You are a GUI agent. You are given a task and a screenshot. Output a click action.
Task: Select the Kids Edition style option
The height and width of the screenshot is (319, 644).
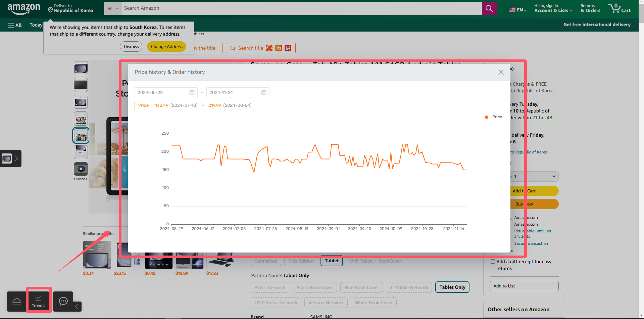(301, 261)
